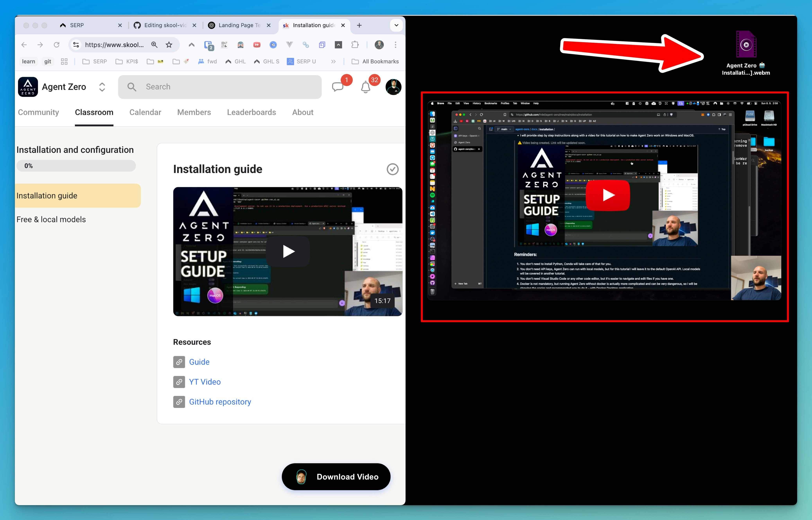Screen dimensions: 812x520
Task: Open the learn bookmark
Action: point(28,61)
